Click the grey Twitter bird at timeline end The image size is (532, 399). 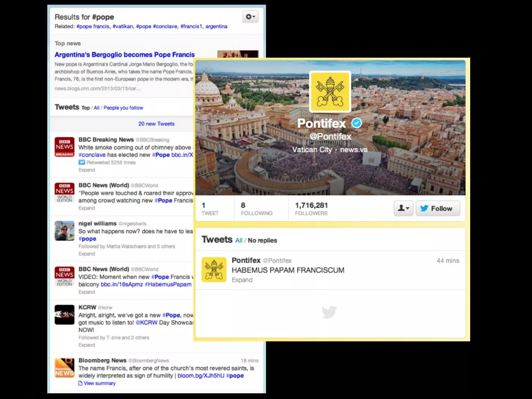click(x=329, y=312)
